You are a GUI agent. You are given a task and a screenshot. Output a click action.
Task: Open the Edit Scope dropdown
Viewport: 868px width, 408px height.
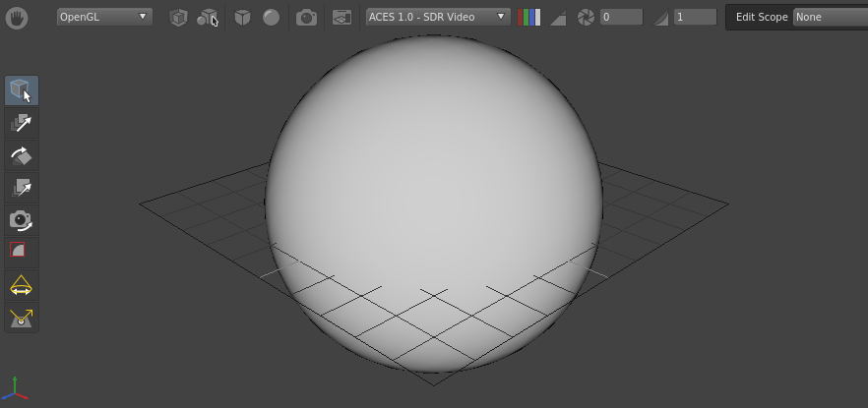coord(830,17)
